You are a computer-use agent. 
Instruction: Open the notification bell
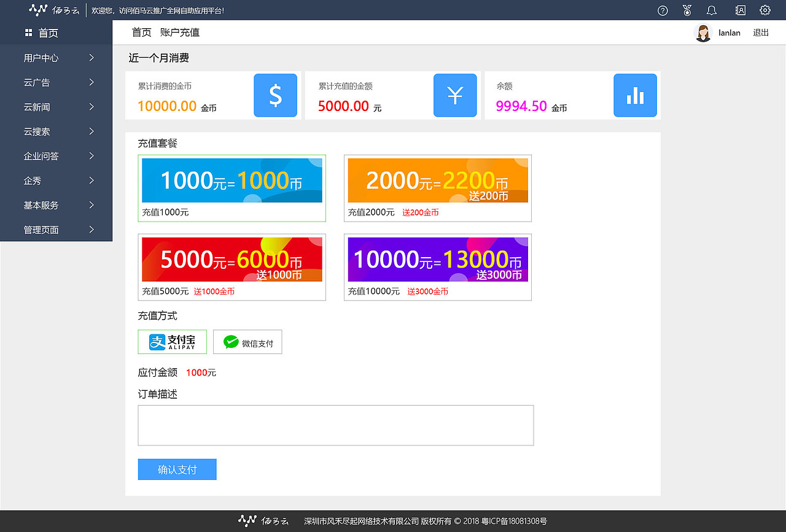tap(711, 10)
